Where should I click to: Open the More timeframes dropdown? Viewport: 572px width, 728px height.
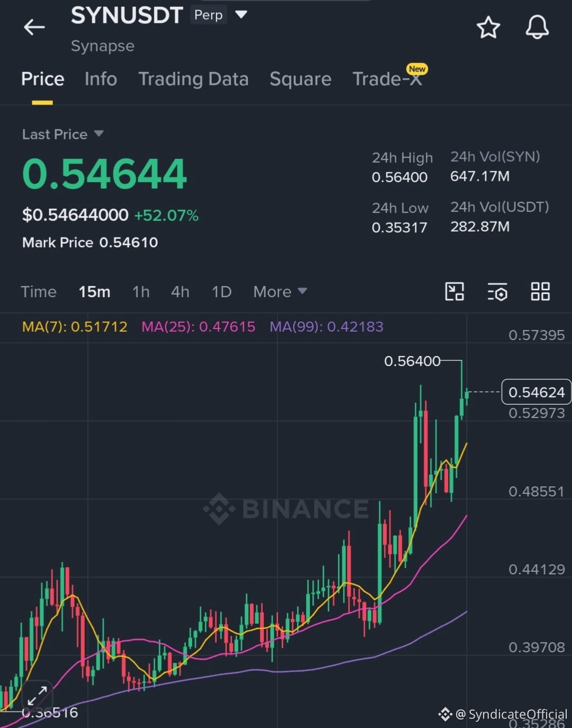pyautogui.click(x=280, y=291)
